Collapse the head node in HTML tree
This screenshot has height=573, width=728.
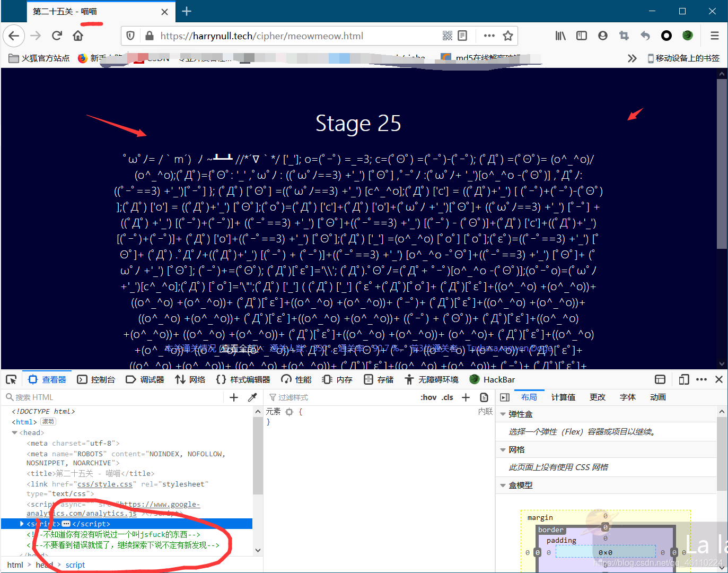(x=15, y=433)
